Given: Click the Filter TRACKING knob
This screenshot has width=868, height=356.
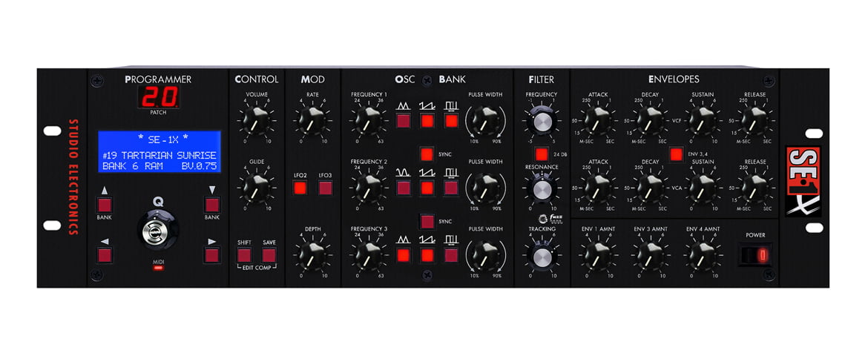Looking at the screenshot, I should click(542, 257).
